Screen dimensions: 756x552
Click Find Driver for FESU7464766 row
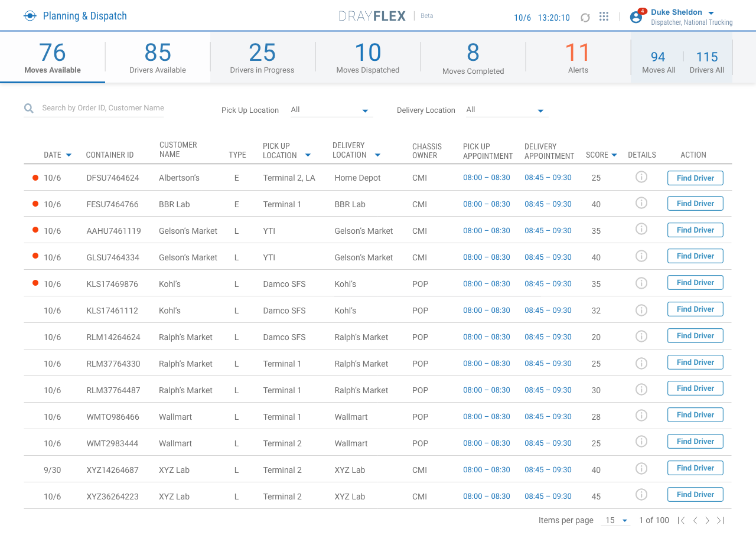pos(695,204)
